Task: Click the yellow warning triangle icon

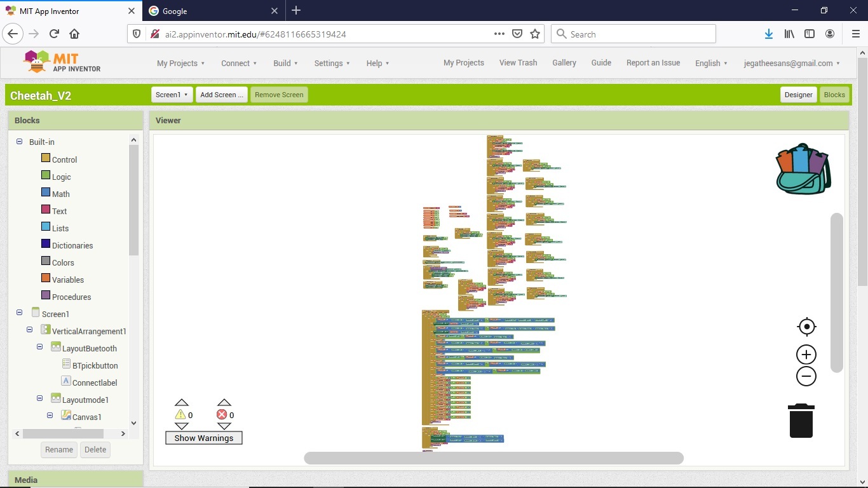Action: click(180, 415)
